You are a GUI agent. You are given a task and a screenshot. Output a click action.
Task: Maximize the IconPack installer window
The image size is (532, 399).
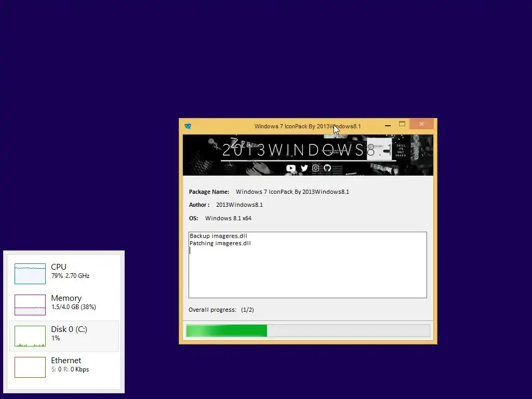[402, 124]
